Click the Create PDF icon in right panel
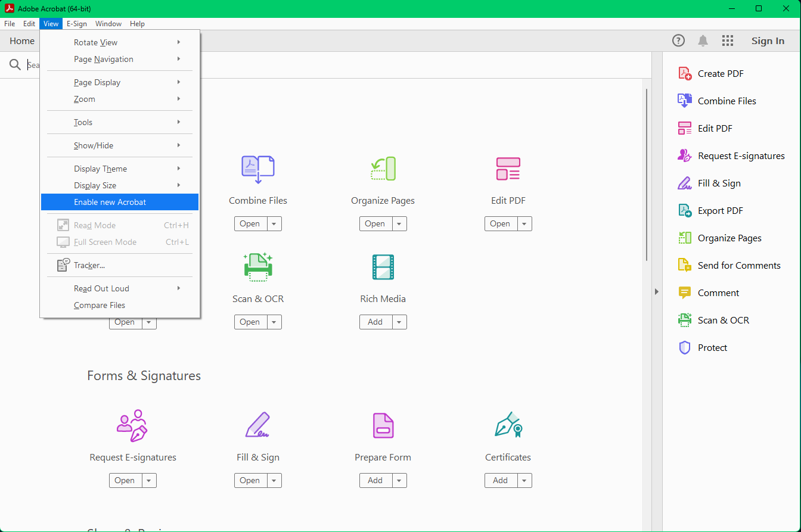 pyautogui.click(x=685, y=73)
